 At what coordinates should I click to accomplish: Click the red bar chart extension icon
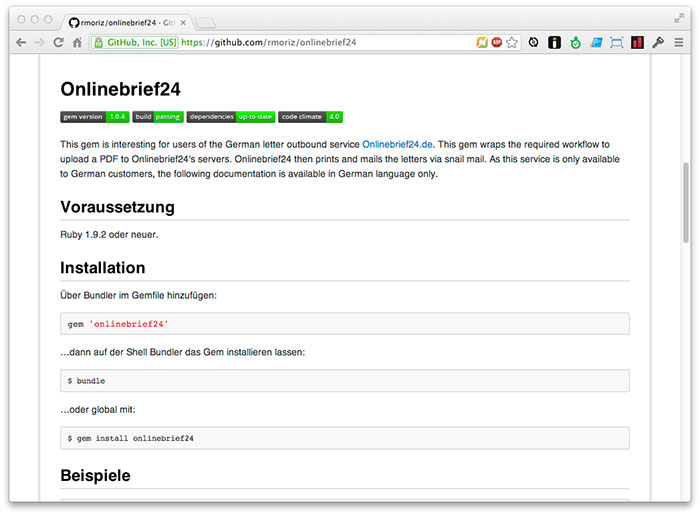pyautogui.click(x=637, y=43)
